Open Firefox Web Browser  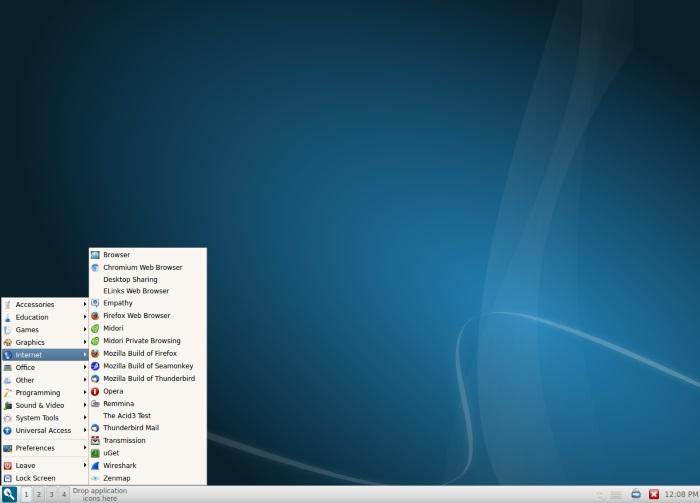[x=136, y=316]
